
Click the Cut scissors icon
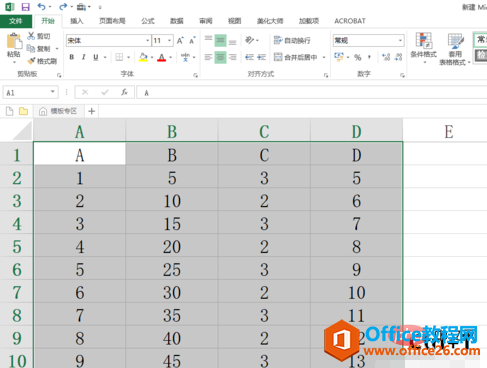(31, 36)
